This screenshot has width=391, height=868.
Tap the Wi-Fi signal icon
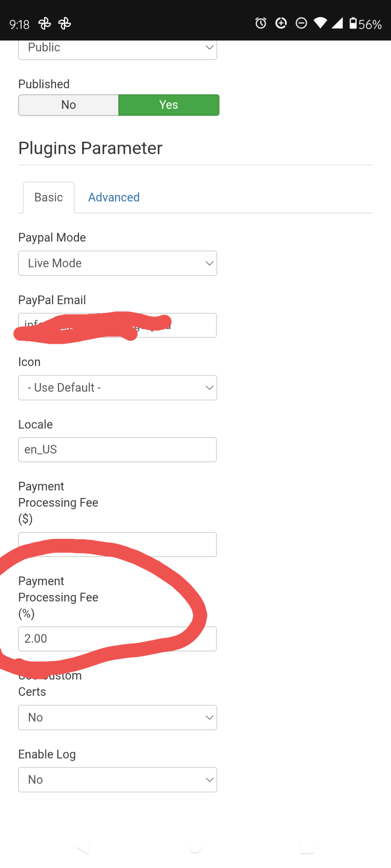[x=320, y=24]
